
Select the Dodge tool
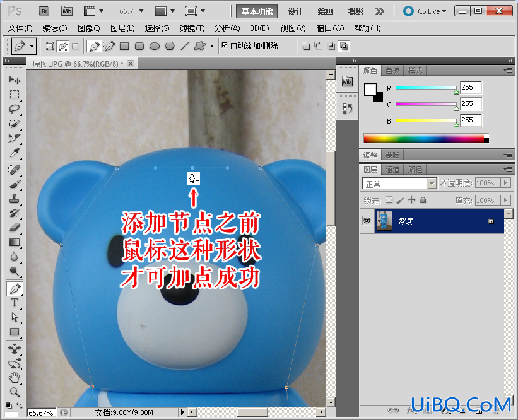(x=15, y=271)
